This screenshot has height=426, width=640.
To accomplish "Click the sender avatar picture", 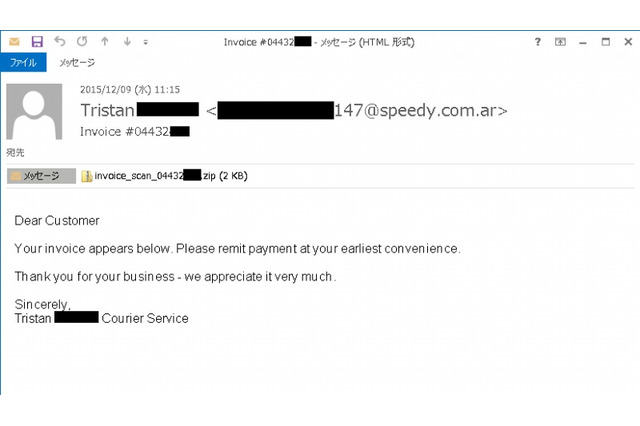I will point(34,111).
